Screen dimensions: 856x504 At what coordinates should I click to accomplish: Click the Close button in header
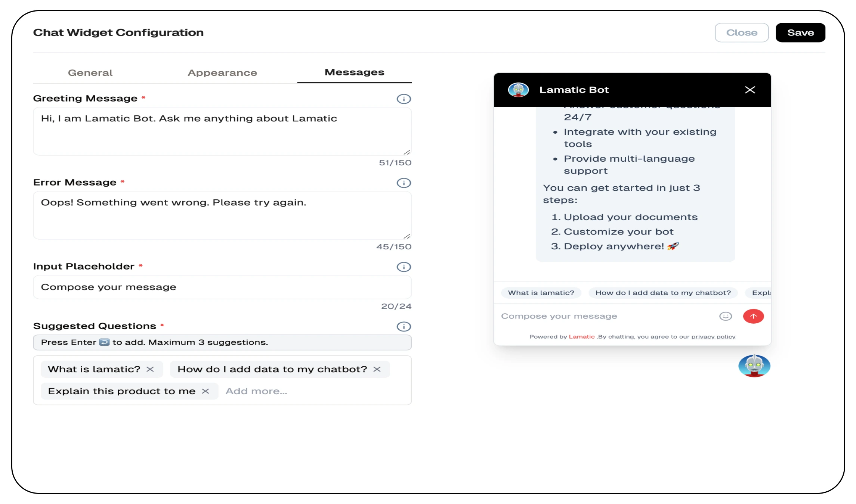(741, 32)
